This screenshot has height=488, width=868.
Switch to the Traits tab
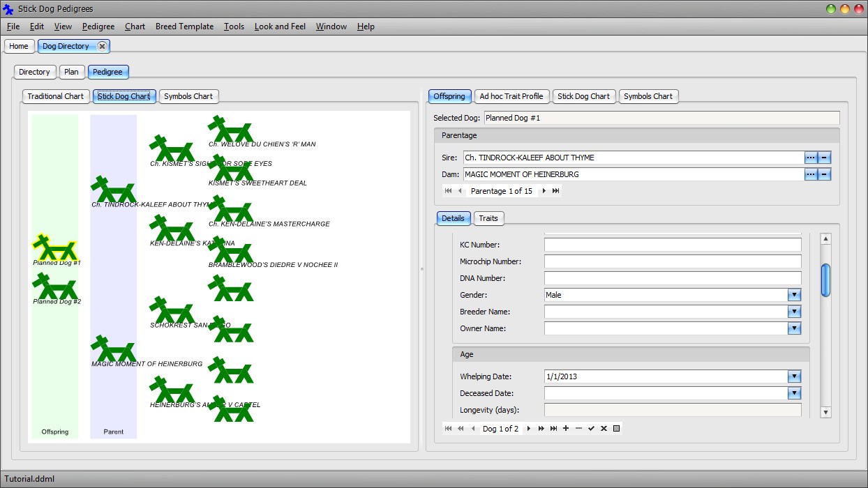[x=488, y=218]
